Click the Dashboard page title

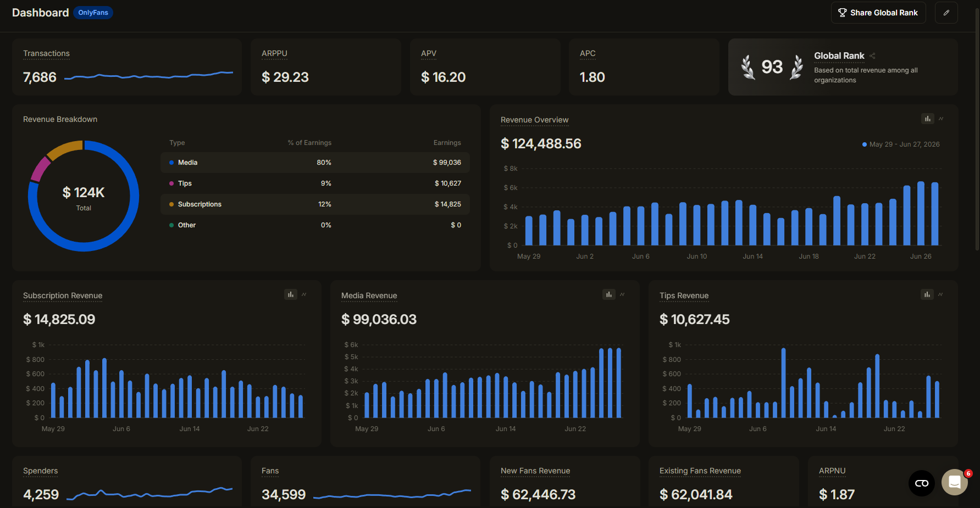tap(41, 13)
